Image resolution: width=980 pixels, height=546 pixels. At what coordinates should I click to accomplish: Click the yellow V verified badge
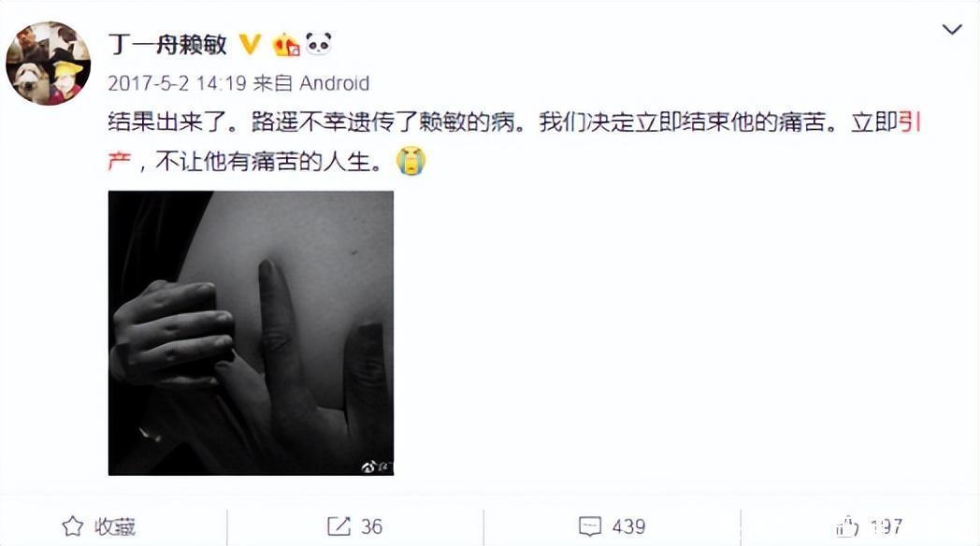[x=250, y=44]
